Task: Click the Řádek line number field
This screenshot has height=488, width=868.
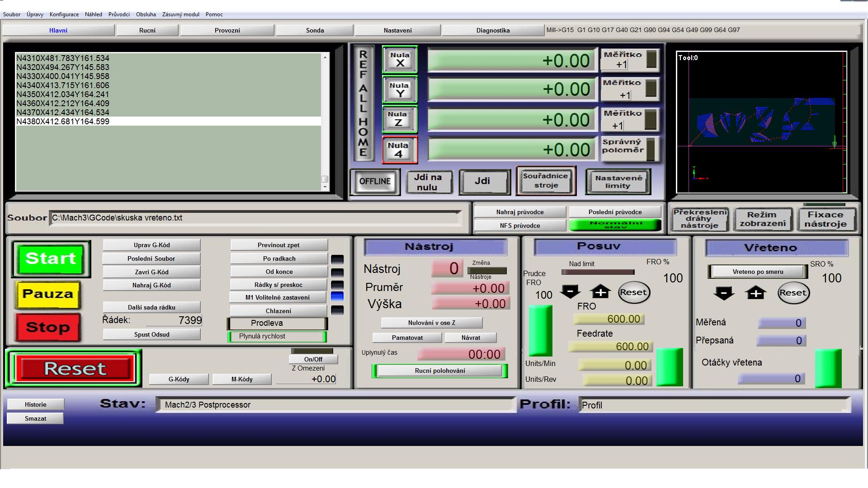Action: (174, 320)
